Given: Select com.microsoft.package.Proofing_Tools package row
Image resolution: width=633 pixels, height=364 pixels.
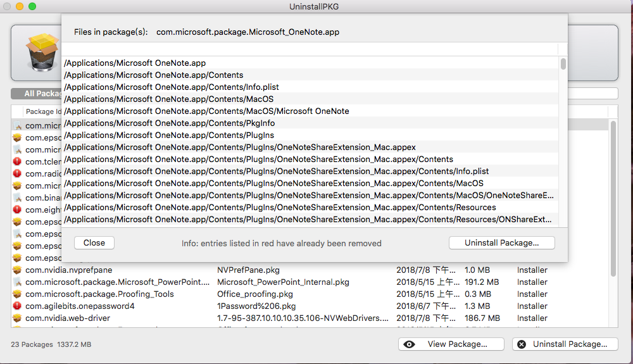Looking at the screenshot, I should point(310,294).
